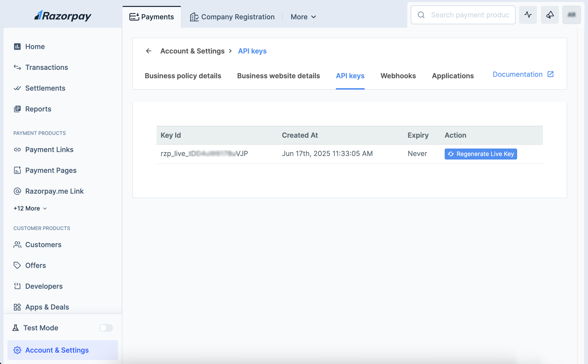Select the Payments top tab
588x364 pixels.
click(152, 17)
